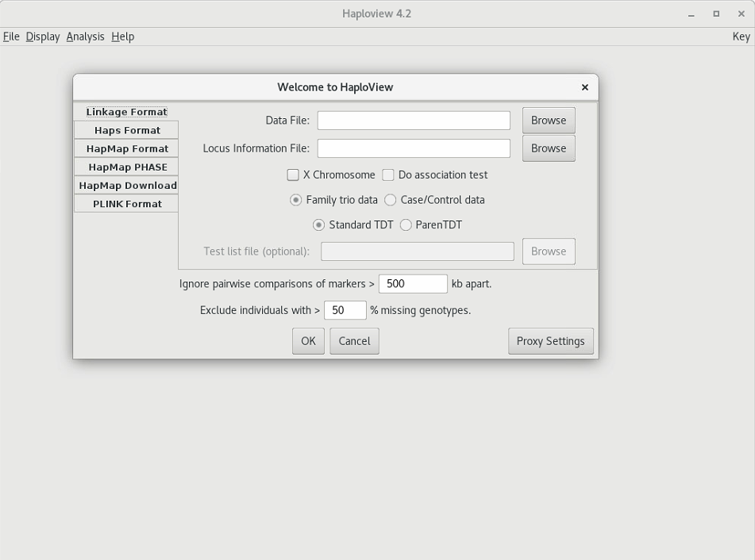Enable the Do association test checkbox

pyautogui.click(x=388, y=175)
